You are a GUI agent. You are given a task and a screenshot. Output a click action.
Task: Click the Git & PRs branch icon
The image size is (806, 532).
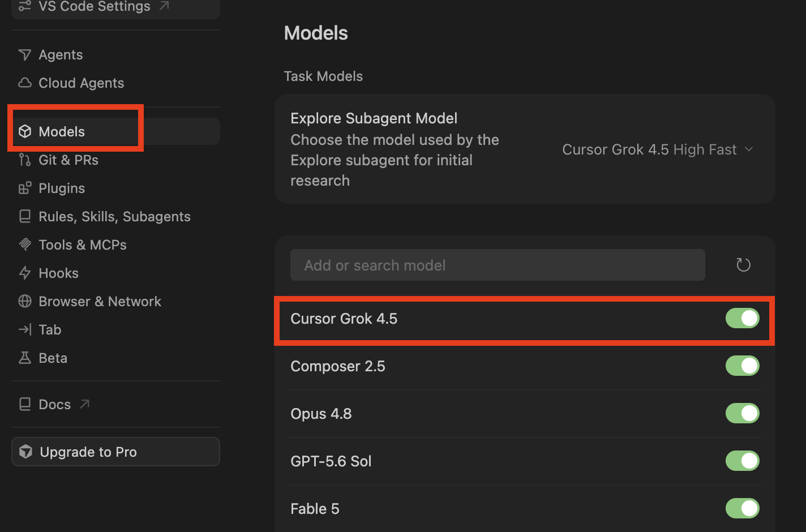click(x=25, y=160)
